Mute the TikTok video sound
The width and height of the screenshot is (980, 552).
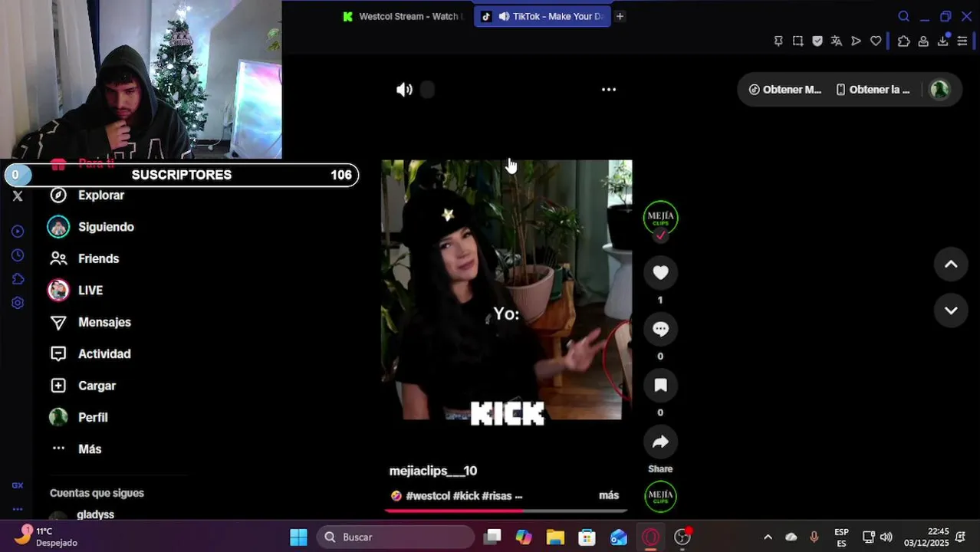(404, 90)
